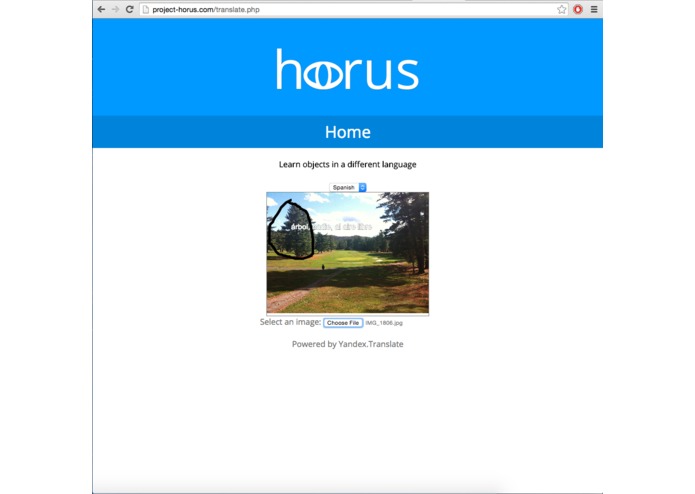Click the Choose File button
This screenshot has height=494, width=695.
tap(343, 323)
